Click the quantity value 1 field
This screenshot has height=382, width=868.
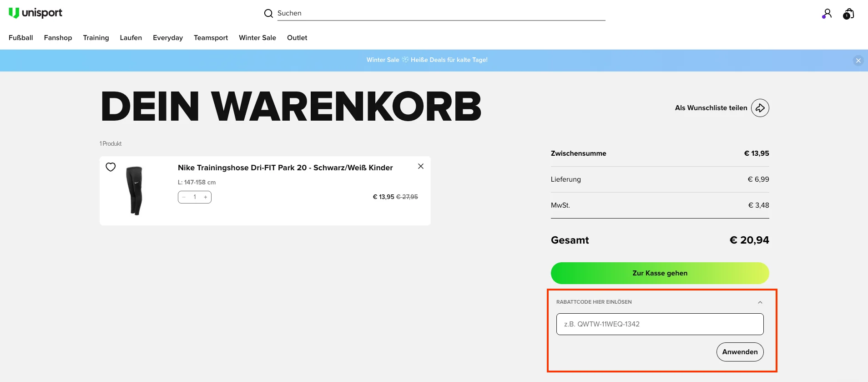[195, 197]
